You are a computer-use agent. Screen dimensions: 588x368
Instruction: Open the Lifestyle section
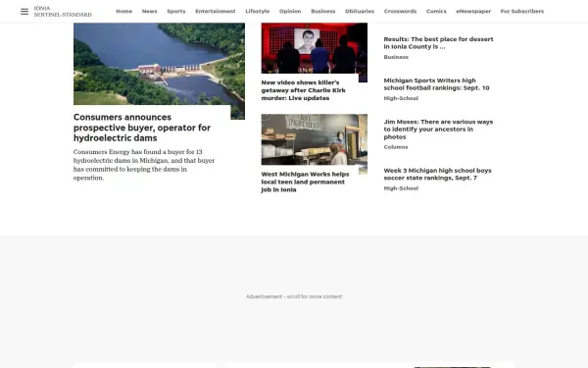[x=257, y=11]
